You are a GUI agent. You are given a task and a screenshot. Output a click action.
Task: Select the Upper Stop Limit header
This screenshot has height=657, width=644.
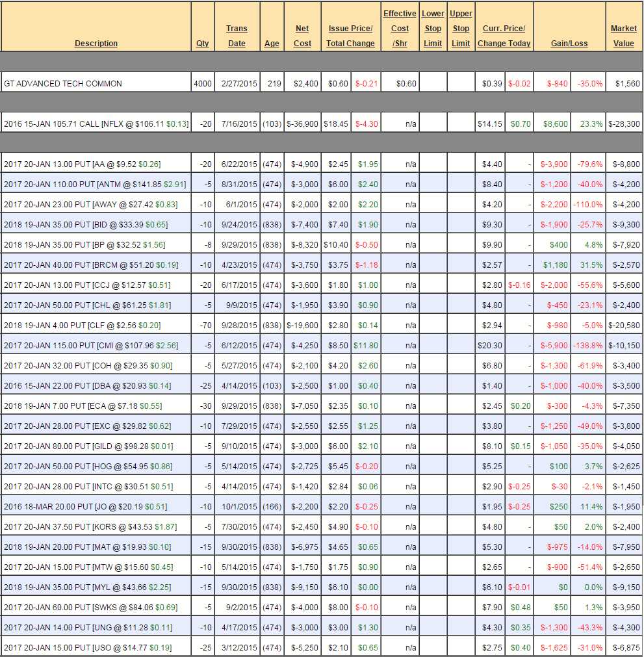(x=461, y=28)
